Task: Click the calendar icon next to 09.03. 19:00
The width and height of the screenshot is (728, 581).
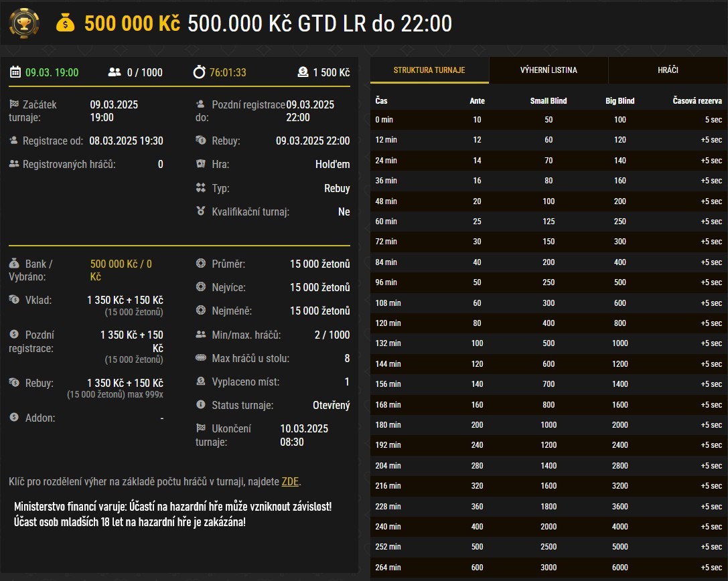Action: tap(15, 72)
